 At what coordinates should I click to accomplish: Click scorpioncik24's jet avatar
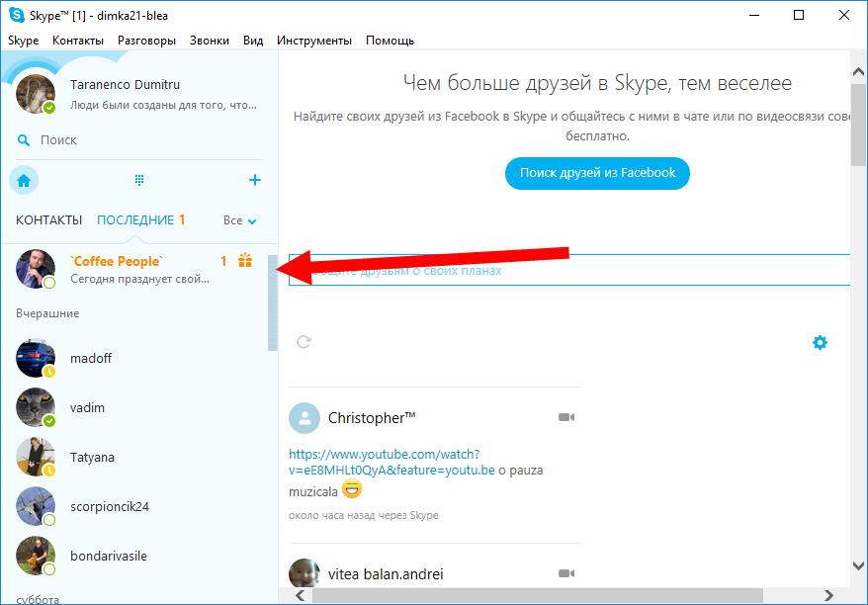click(36, 506)
